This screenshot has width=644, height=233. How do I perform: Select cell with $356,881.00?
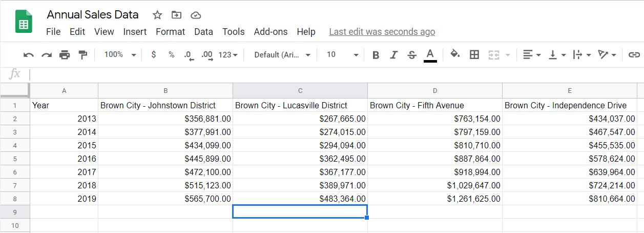pos(165,119)
